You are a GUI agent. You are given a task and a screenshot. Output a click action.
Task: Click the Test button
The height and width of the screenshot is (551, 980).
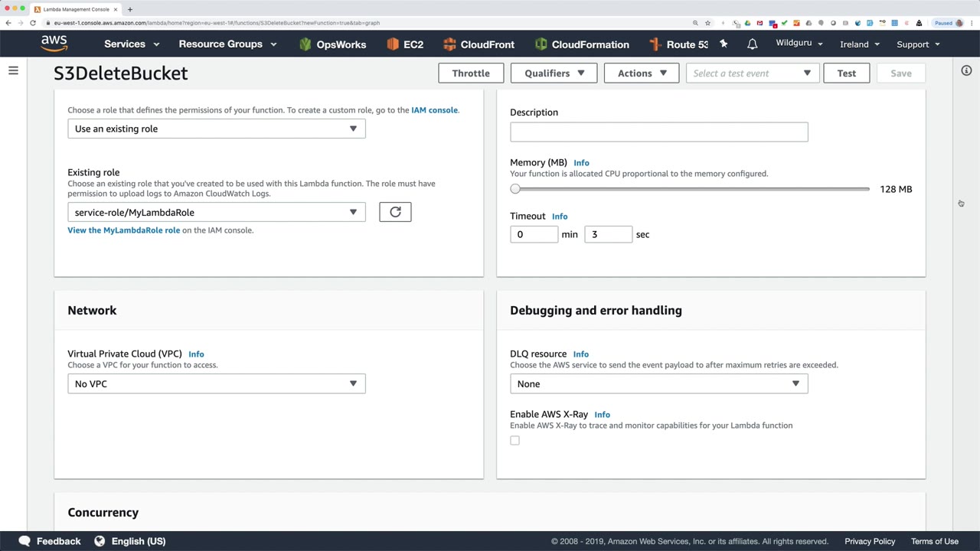click(x=847, y=73)
